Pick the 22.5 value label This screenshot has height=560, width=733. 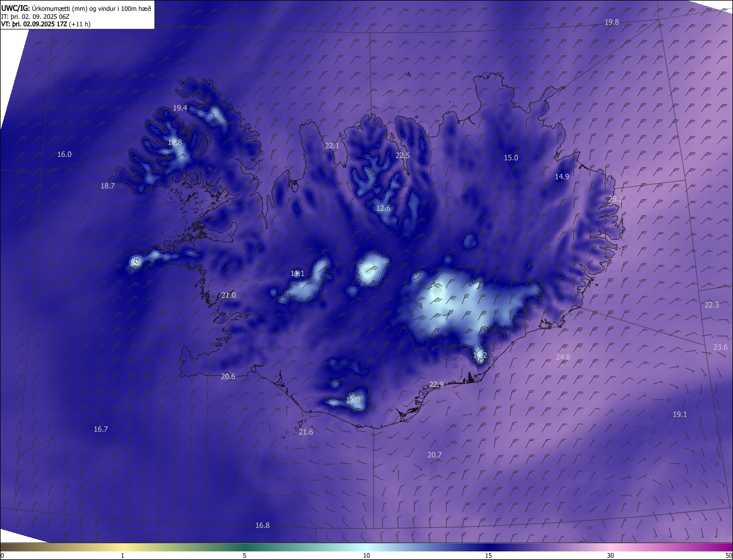click(403, 155)
